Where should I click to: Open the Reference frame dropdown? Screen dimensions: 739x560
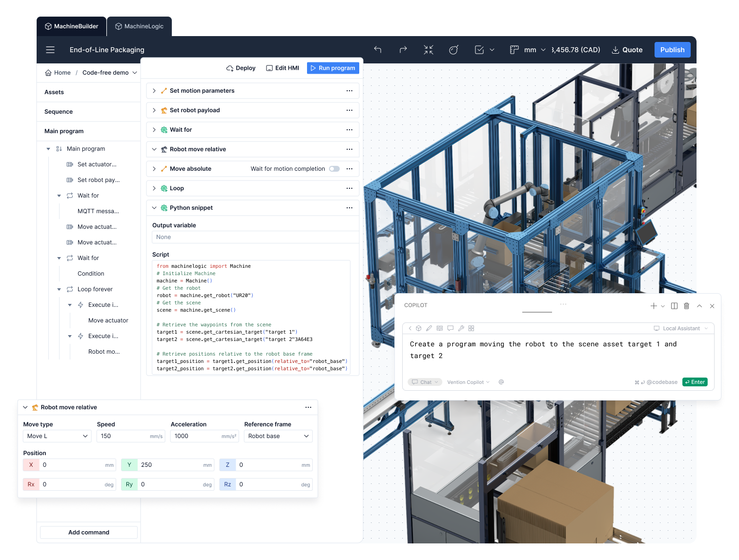click(278, 436)
